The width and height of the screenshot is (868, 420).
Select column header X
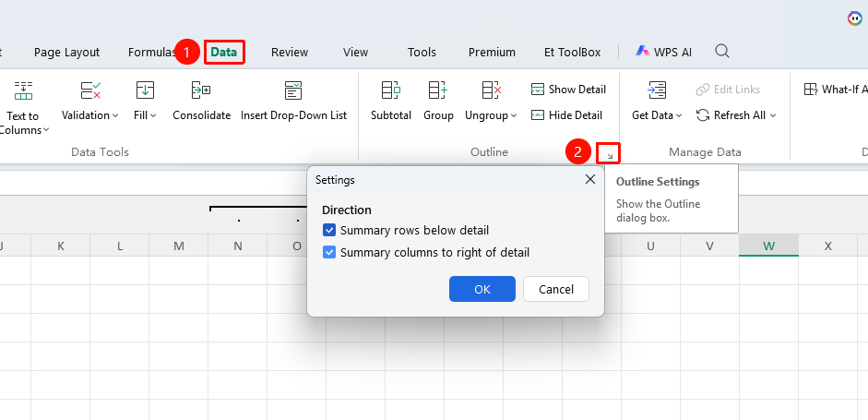pos(828,246)
